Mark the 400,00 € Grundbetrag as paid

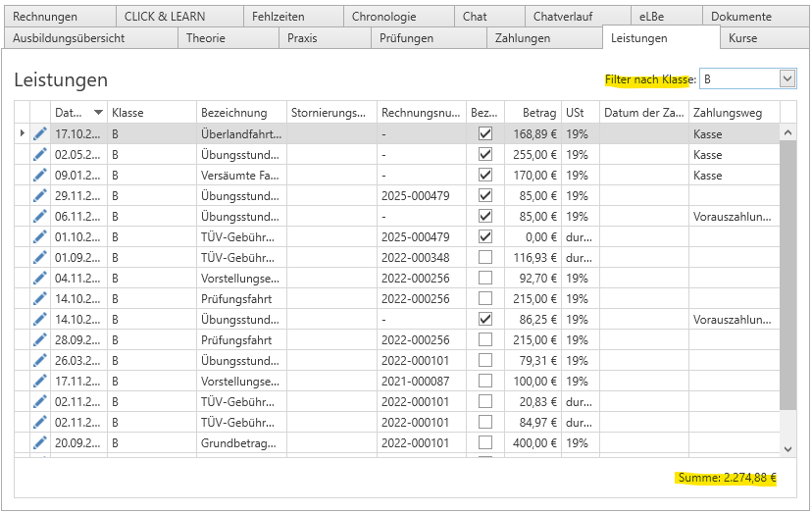tap(485, 443)
